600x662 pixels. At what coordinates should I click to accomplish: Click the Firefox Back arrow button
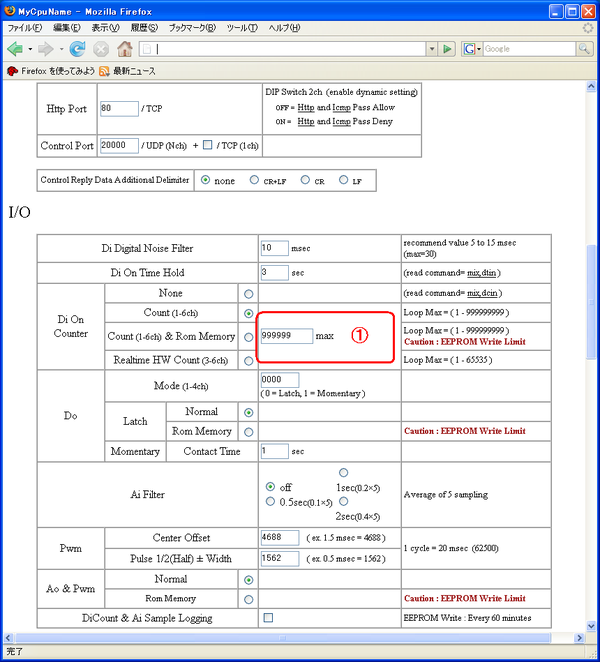point(15,49)
